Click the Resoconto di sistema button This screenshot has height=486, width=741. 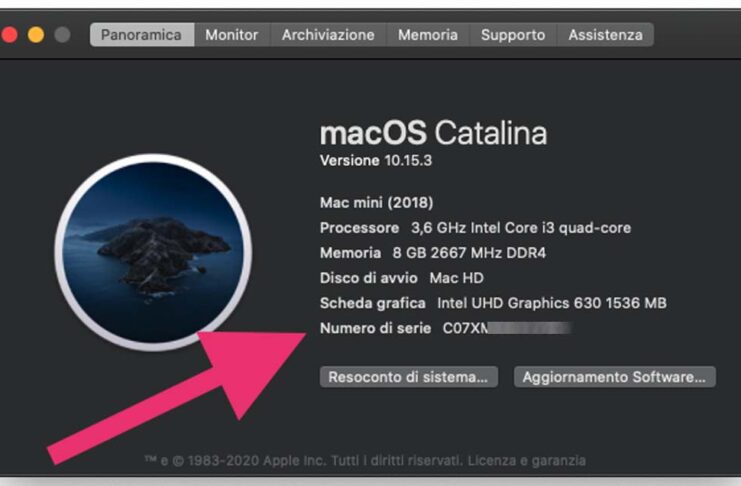(408, 377)
